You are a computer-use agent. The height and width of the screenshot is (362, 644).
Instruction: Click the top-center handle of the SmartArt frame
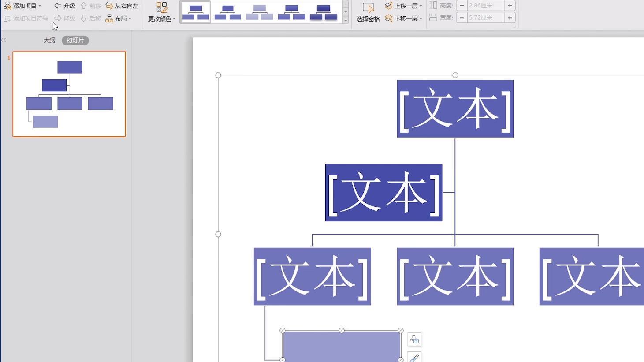pos(455,75)
